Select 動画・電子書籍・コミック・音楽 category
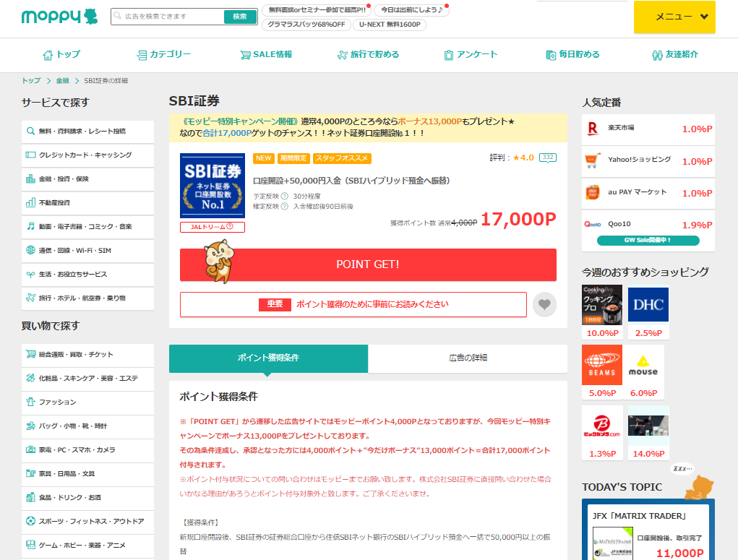The height and width of the screenshot is (560, 738). (87, 227)
